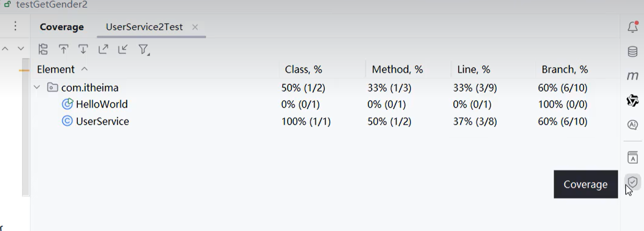The height and width of the screenshot is (231, 644).
Task: Open the AI assistant sidebar icon
Action: (633, 125)
